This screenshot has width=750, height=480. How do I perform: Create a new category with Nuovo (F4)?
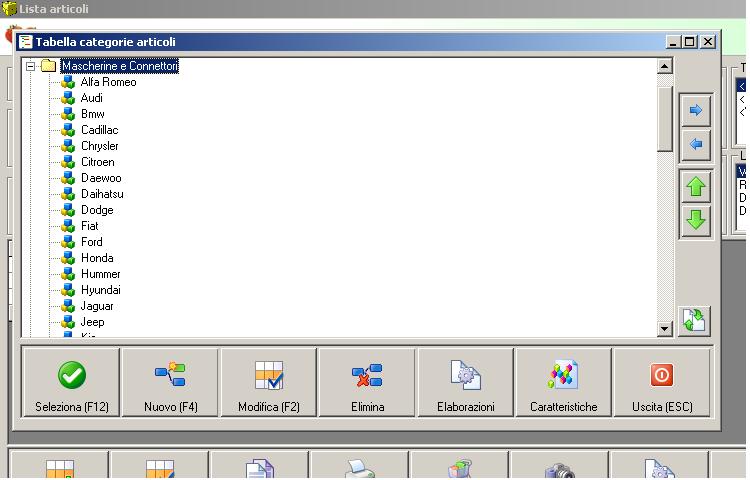(170, 382)
